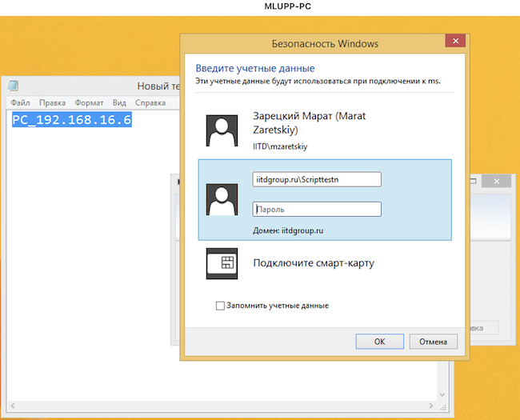Focus the Пароль password field
Screen dimensions: 520x420
click(317, 210)
